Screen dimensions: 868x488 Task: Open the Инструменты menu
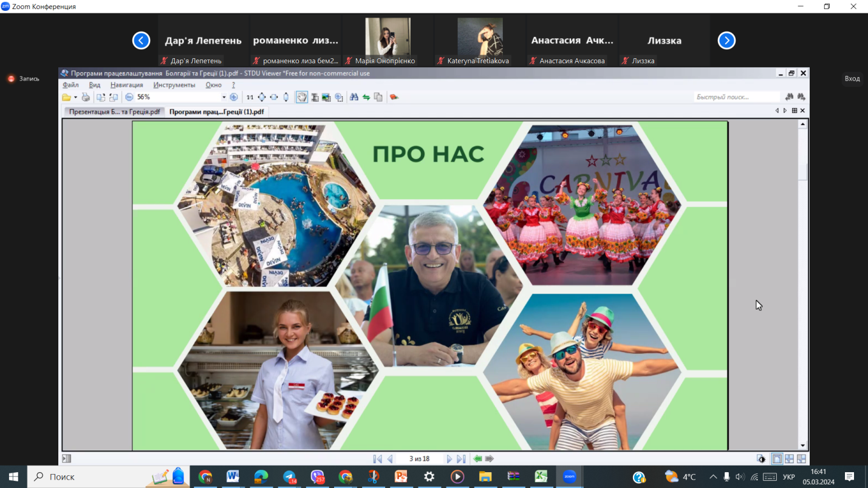point(174,85)
